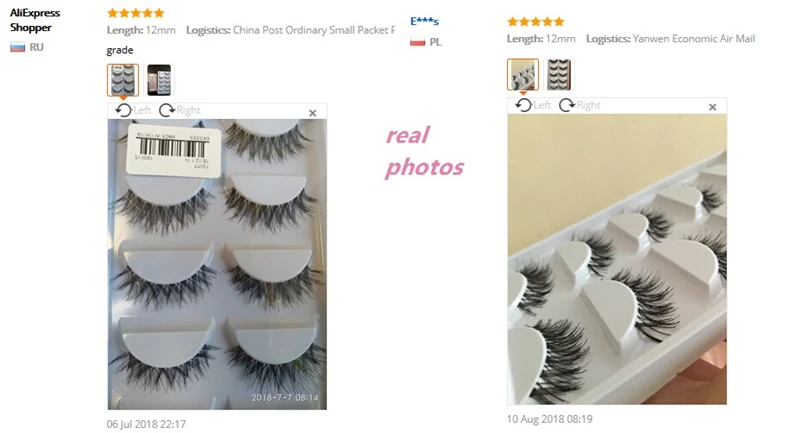Rotate the first review photo left
This screenshot has width=800, height=433.
[x=133, y=110]
